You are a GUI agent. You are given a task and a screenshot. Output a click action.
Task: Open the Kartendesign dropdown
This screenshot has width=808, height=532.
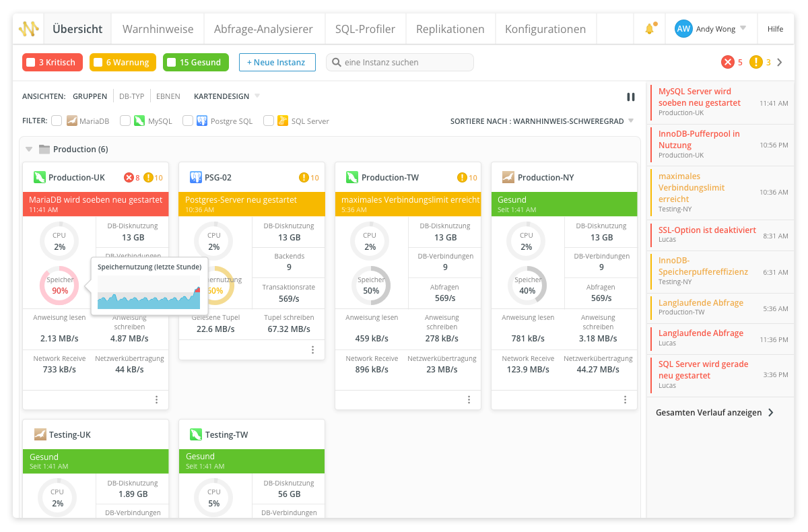coord(257,96)
